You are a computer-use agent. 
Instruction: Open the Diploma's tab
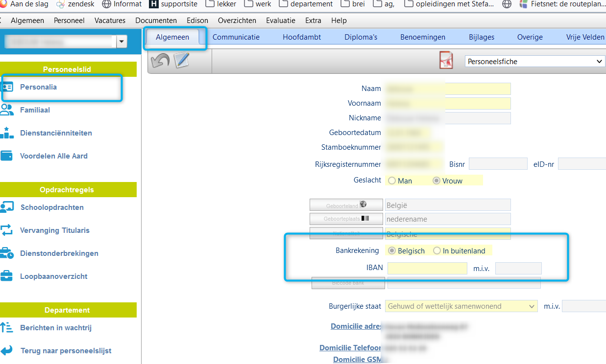[361, 37]
